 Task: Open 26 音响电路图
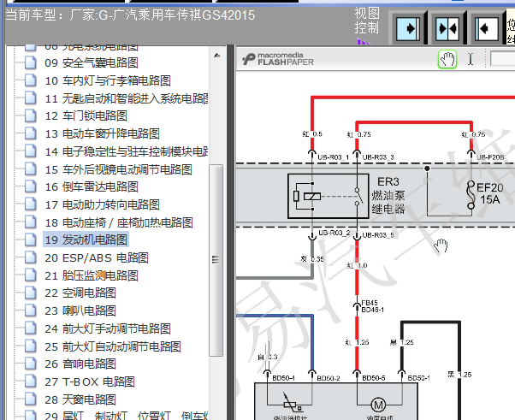[80, 364]
